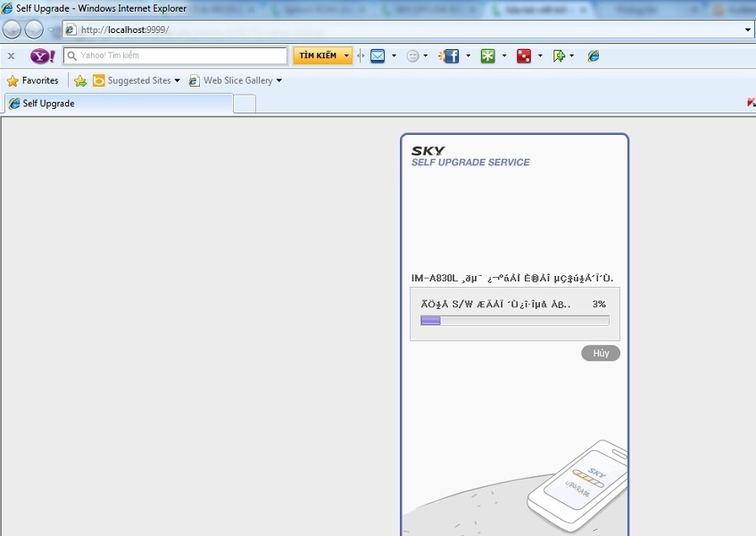Click the Favorites button
Viewport: 756px width, 536px height.
[32, 80]
